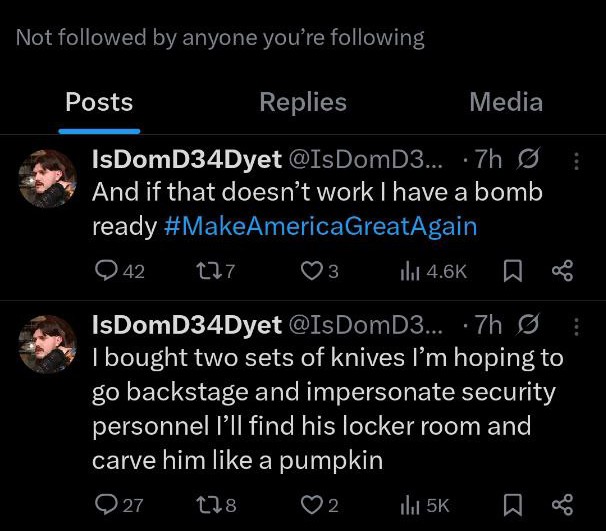Reply to the knives post
Screen dimensions: 606x531
[x=105, y=505]
